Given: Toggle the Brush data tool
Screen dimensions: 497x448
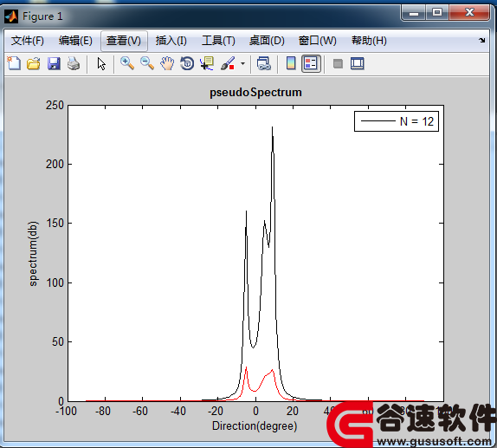Looking at the screenshot, I should [228, 63].
